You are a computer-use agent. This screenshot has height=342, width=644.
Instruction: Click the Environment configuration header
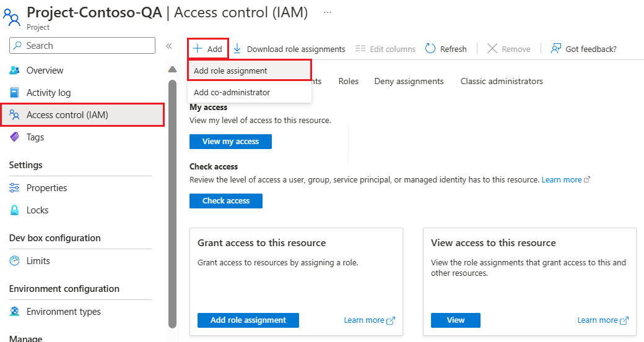click(64, 289)
